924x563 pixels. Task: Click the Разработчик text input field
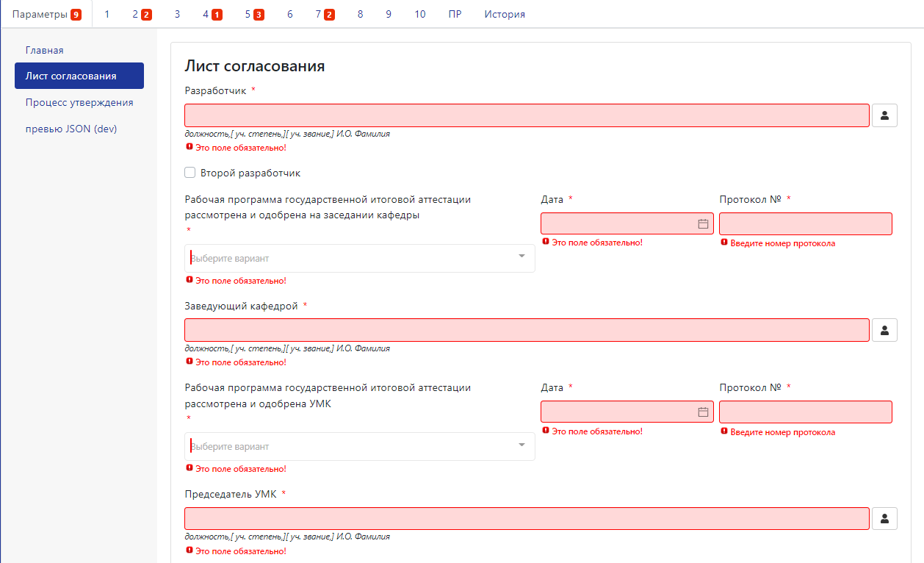[x=527, y=115]
